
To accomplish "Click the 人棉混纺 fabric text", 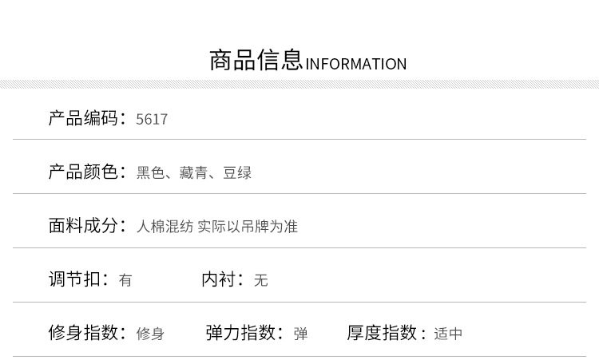I will (165, 227).
